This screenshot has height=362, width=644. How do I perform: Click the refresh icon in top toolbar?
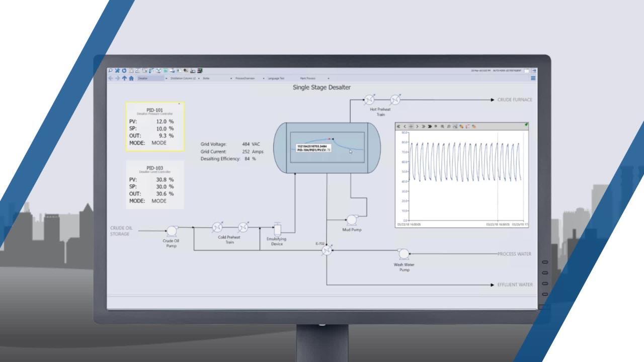coord(124,71)
